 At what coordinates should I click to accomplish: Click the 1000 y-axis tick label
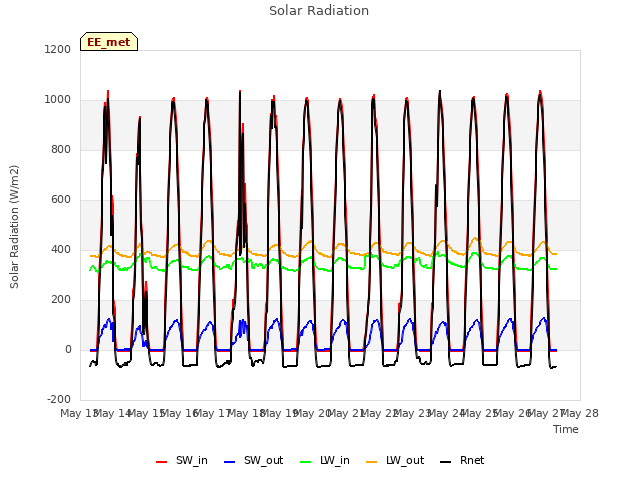58,100
